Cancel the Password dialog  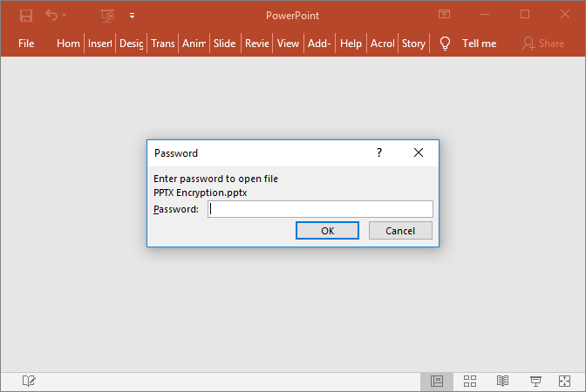[x=400, y=230]
